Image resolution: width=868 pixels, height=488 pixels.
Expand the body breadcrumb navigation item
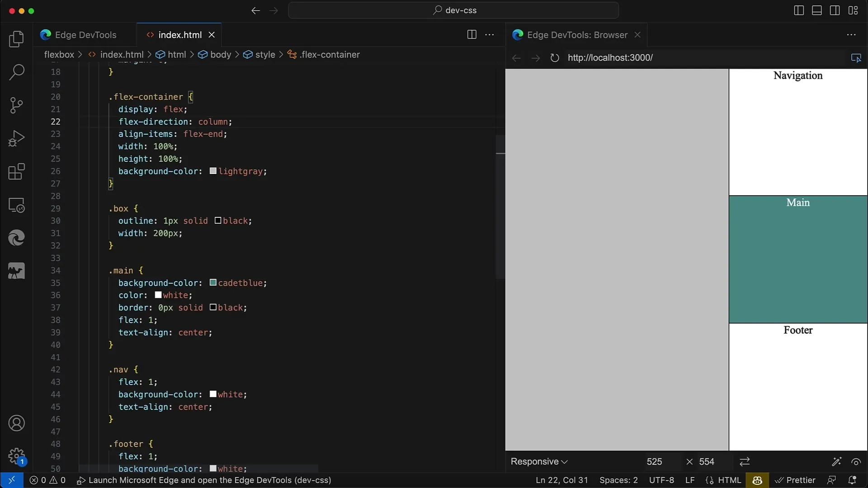pos(221,55)
